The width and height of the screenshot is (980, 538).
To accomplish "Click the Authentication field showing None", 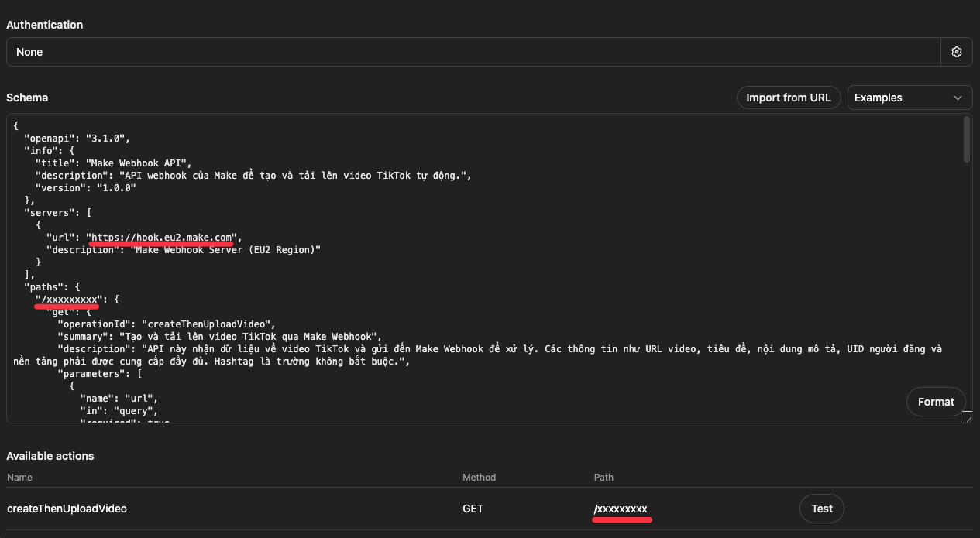I will [473, 52].
